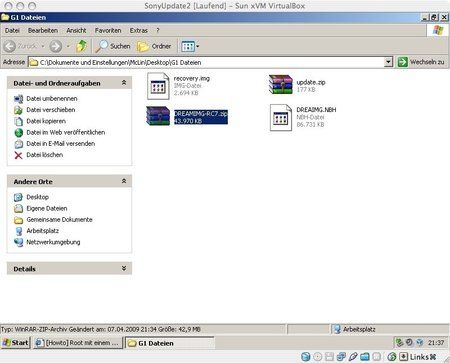This screenshot has width=450, height=363.
Task: Click the Wechseln zu button
Action: (421, 62)
